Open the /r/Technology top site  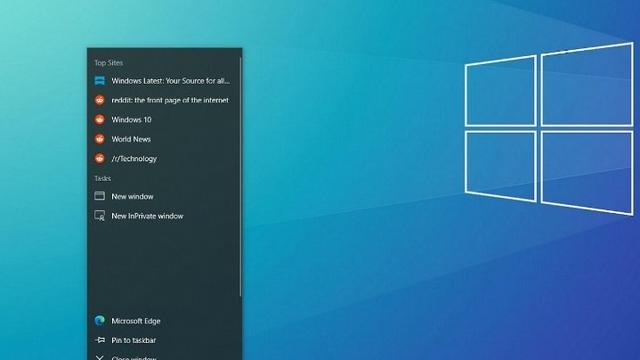164,158
